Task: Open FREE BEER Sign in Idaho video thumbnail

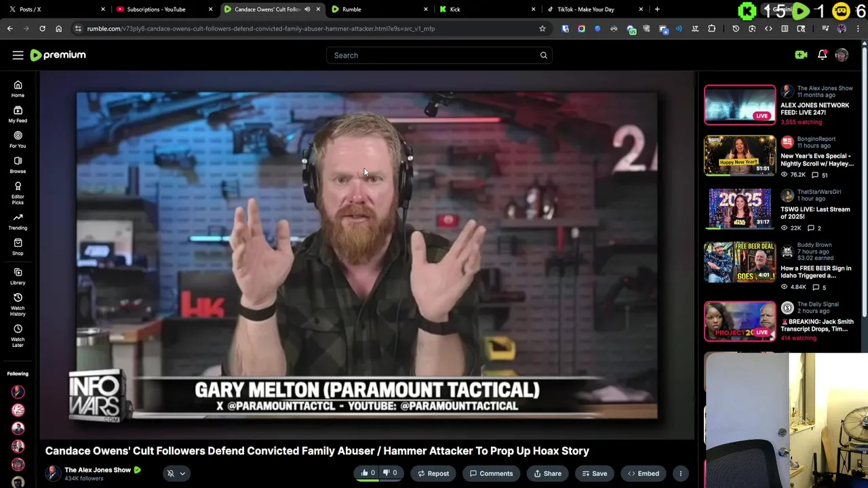Action: (740, 262)
